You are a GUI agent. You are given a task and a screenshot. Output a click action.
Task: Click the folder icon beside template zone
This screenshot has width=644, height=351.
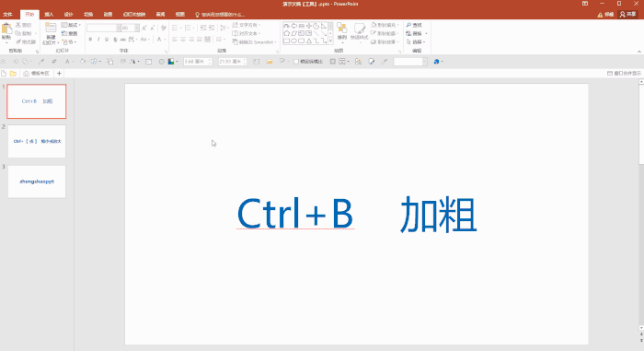click(x=13, y=74)
